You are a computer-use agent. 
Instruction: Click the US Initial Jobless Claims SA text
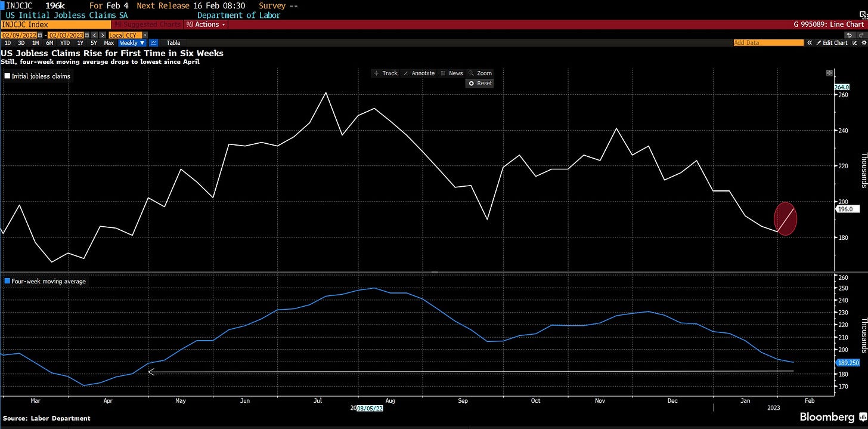click(67, 15)
